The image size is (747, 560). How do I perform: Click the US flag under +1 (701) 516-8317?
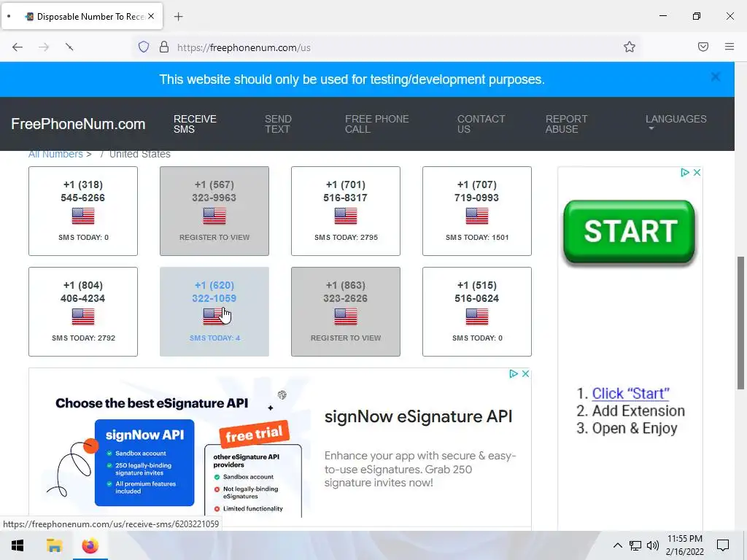(345, 216)
